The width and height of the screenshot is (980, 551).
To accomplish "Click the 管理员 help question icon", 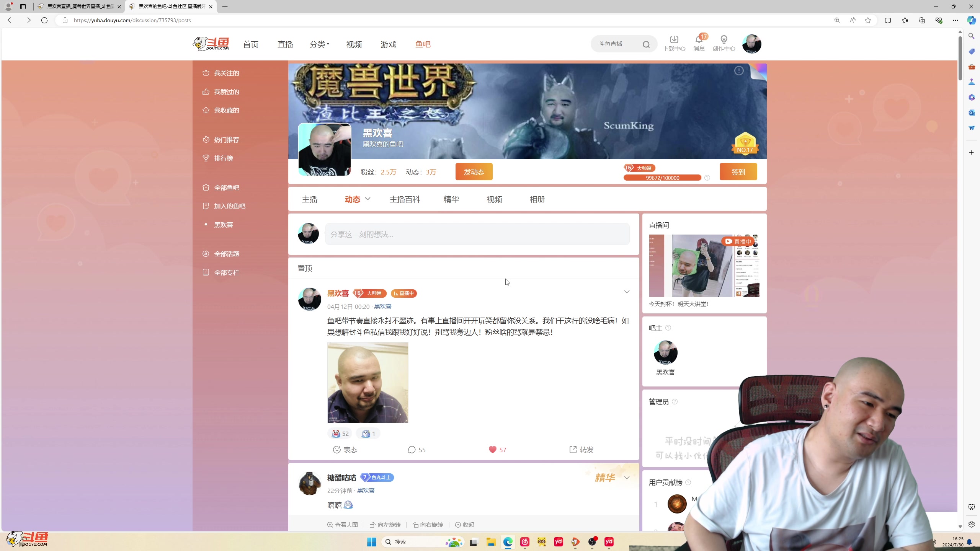I will click(x=675, y=402).
